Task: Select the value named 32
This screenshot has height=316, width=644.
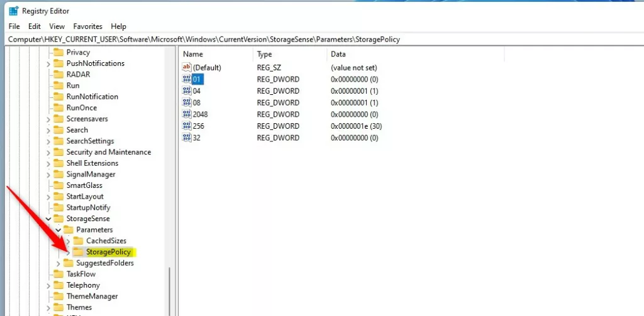Action: pos(196,138)
